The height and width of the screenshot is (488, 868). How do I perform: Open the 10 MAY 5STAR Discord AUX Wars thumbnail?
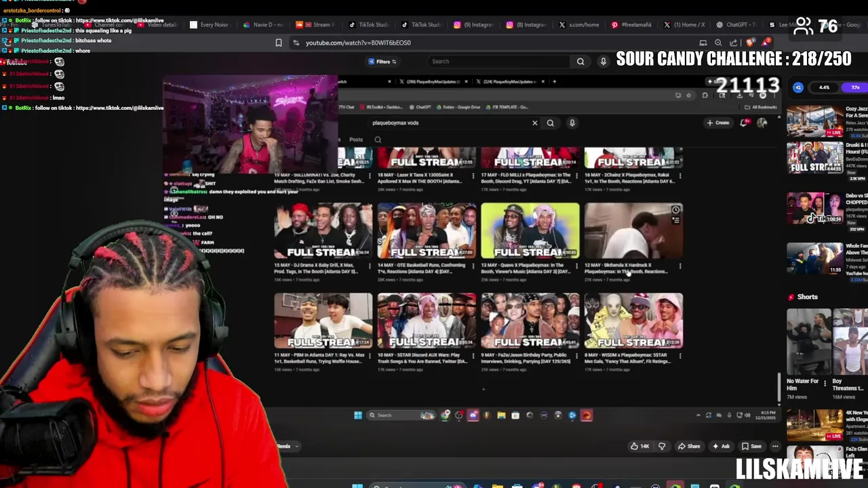pos(427,321)
